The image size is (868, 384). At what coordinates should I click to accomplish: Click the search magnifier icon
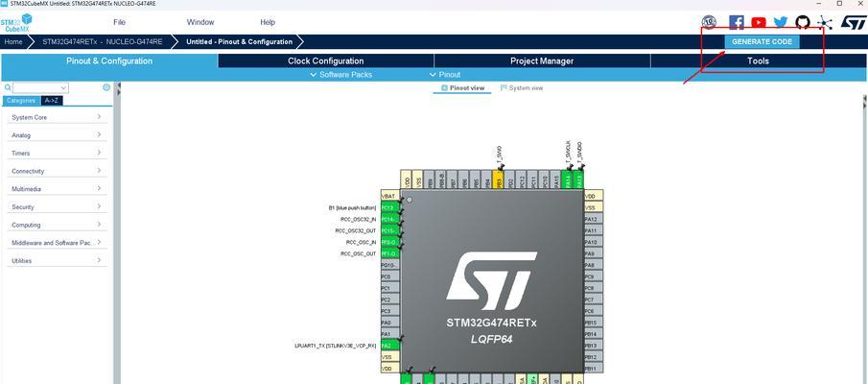point(8,87)
